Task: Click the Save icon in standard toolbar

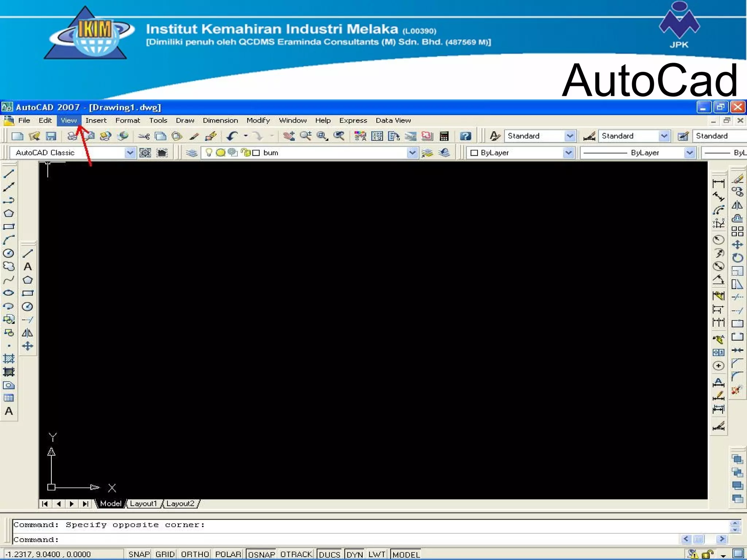Action: 51,136
